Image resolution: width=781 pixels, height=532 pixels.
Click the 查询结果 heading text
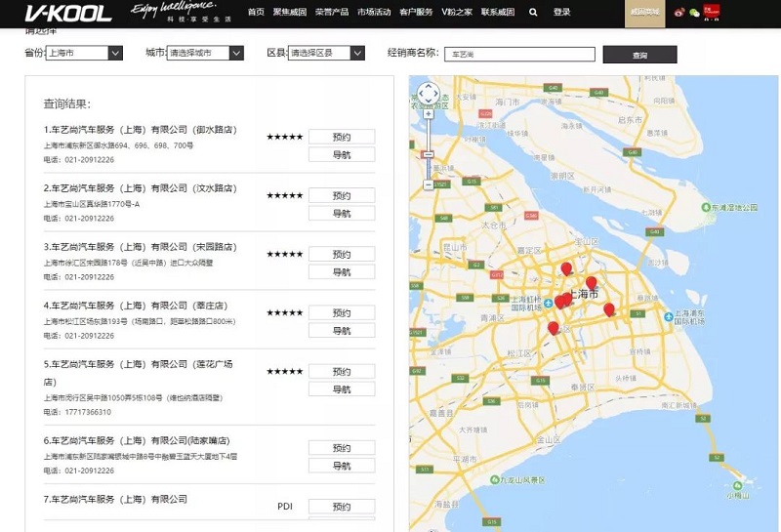(x=67, y=104)
